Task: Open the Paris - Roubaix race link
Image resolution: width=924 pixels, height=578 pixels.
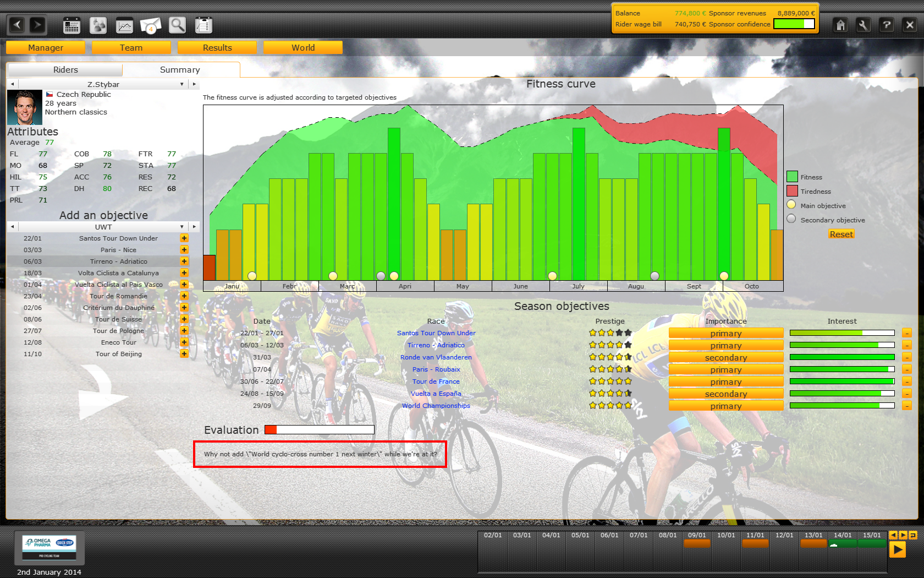Action: [436, 369]
